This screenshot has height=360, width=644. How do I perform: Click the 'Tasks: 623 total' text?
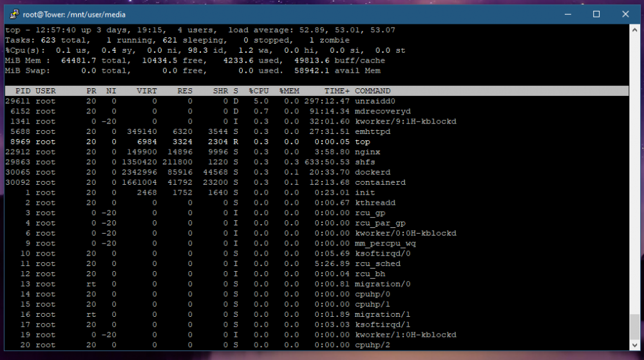[x=46, y=40]
